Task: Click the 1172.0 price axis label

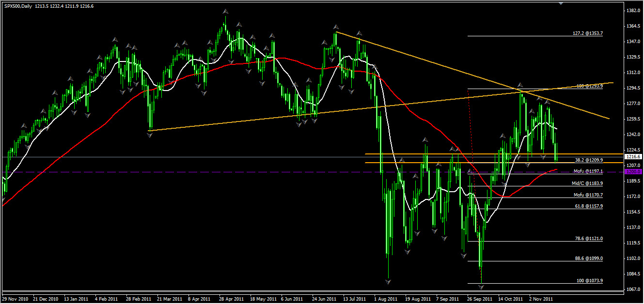Action: [634, 197]
